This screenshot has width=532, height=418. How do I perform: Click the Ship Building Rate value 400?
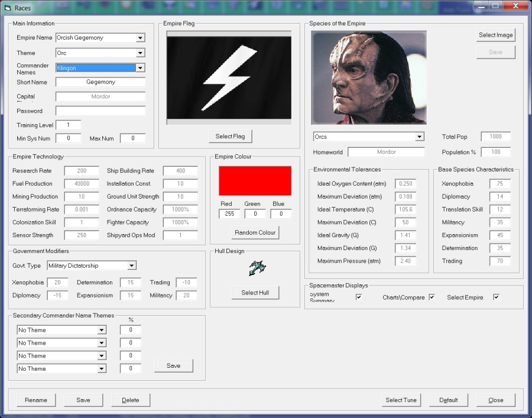tap(180, 171)
